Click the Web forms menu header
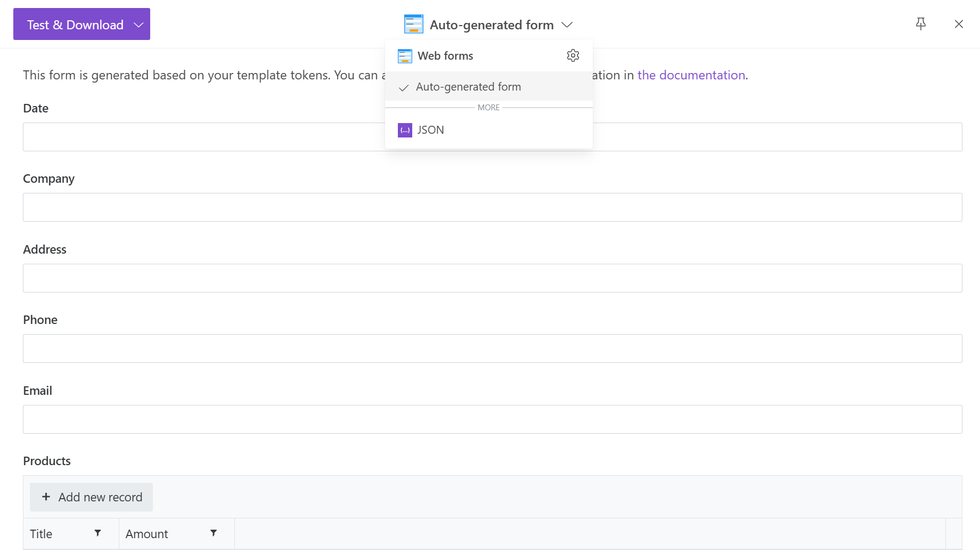The height and width of the screenshot is (560, 980). (x=445, y=55)
